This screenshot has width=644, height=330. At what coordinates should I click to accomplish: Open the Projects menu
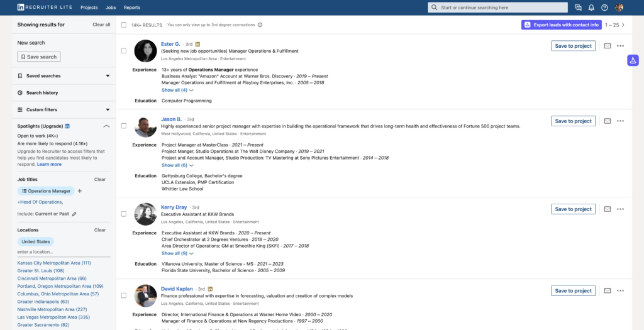click(x=89, y=8)
